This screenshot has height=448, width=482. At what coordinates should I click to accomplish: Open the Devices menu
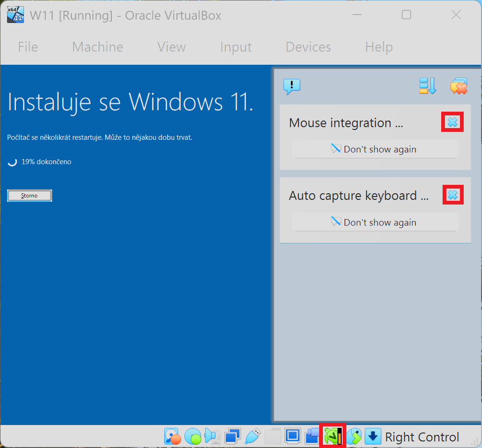click(308, 47)
